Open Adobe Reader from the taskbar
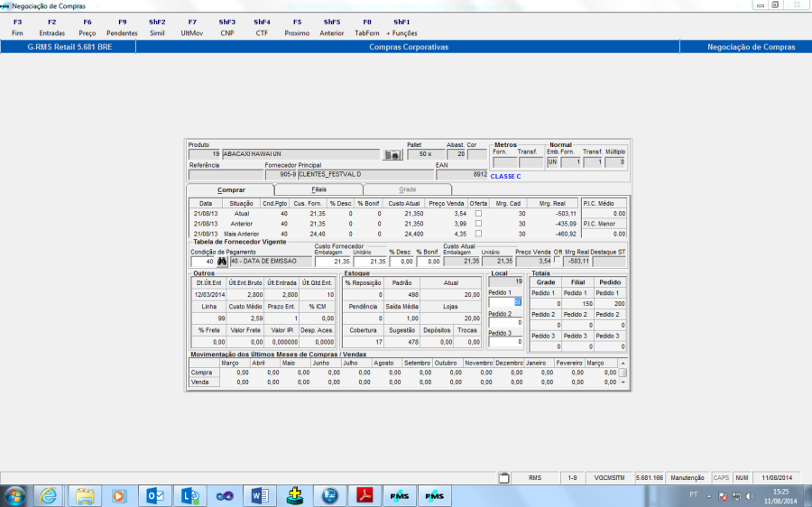 (x=364, y=496)
